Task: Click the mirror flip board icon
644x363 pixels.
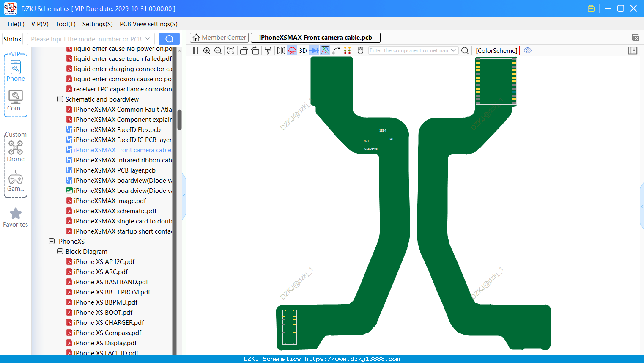Action: (281, 50)
